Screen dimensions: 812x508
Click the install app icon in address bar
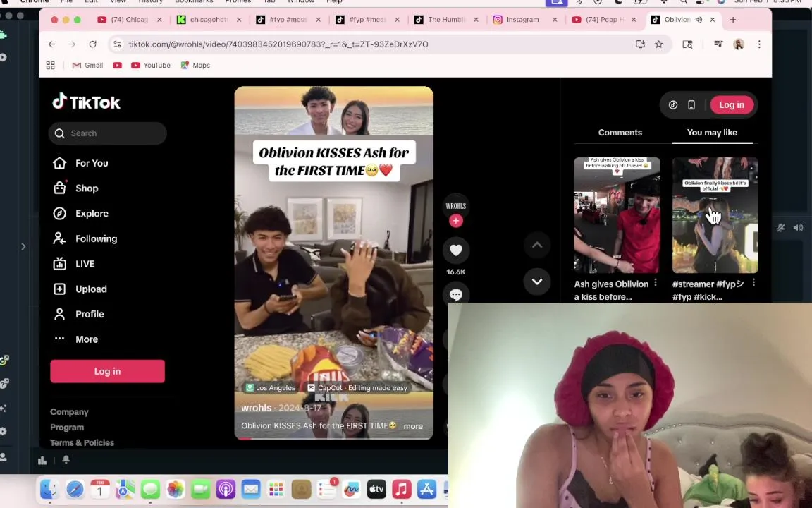coord(640,44)
